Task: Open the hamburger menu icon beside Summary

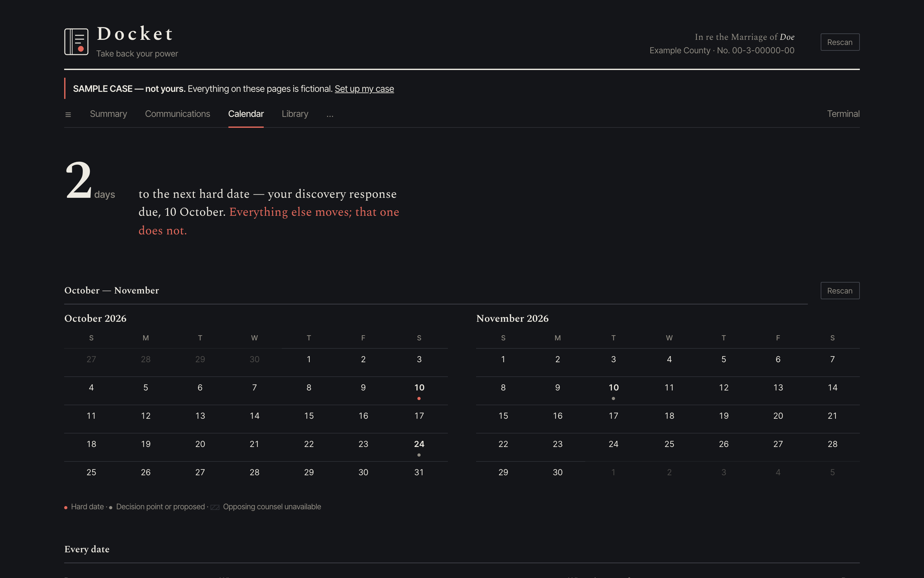Action: [68, 115]
